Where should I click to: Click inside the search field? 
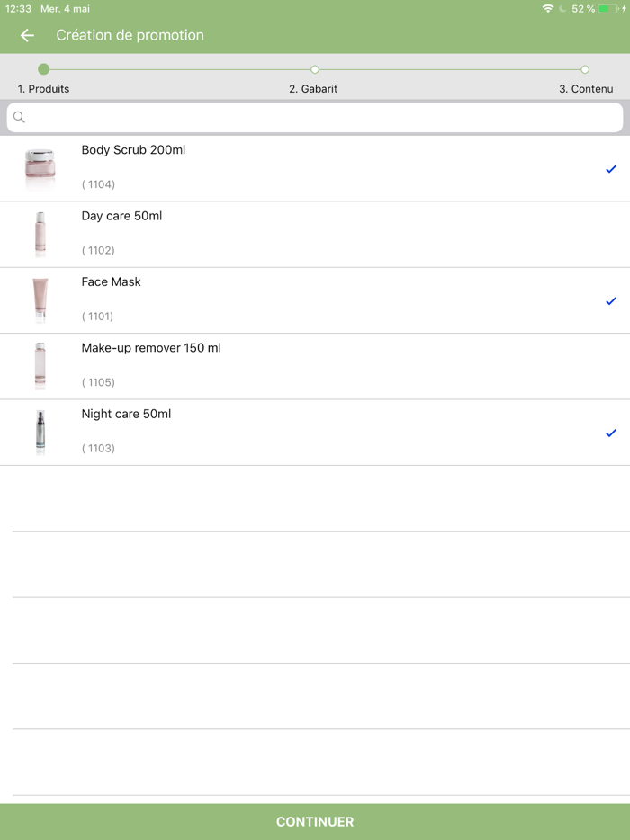click(x=315, y=117)
